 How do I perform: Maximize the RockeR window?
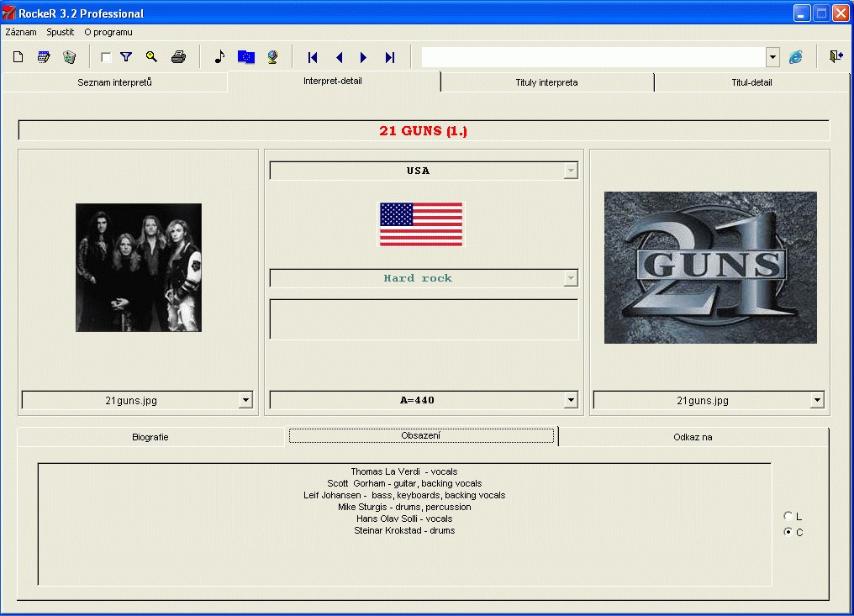click(821, 13)
